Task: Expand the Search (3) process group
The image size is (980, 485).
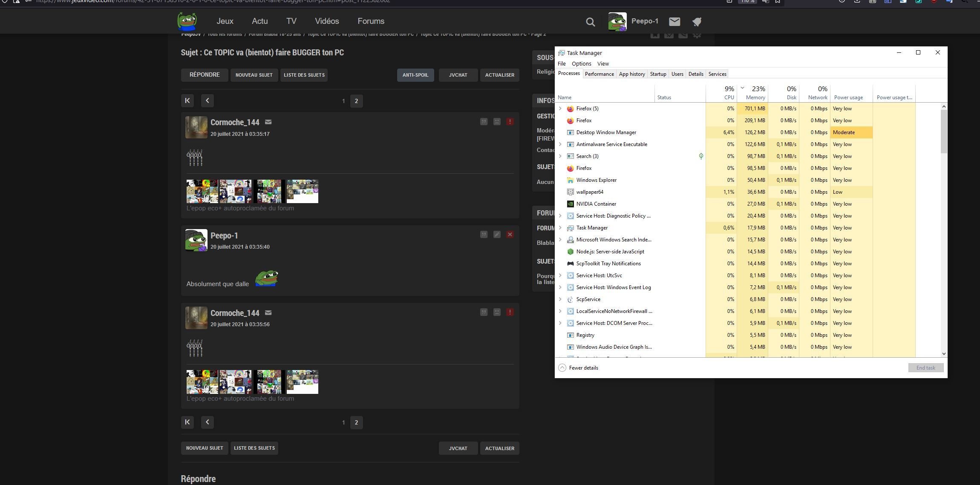Action: click(560, 156)
